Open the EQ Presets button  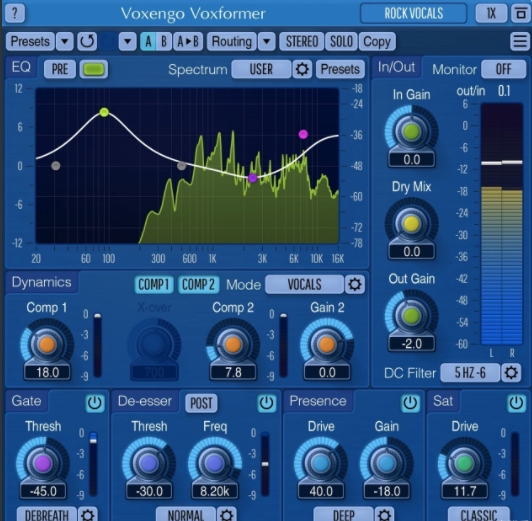[340, 69]
